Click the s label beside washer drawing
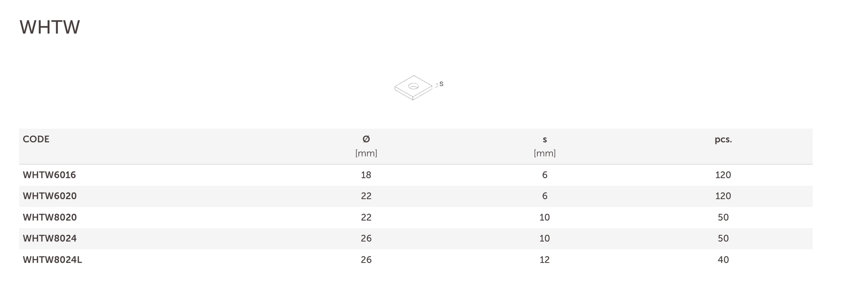 point(441,84)
